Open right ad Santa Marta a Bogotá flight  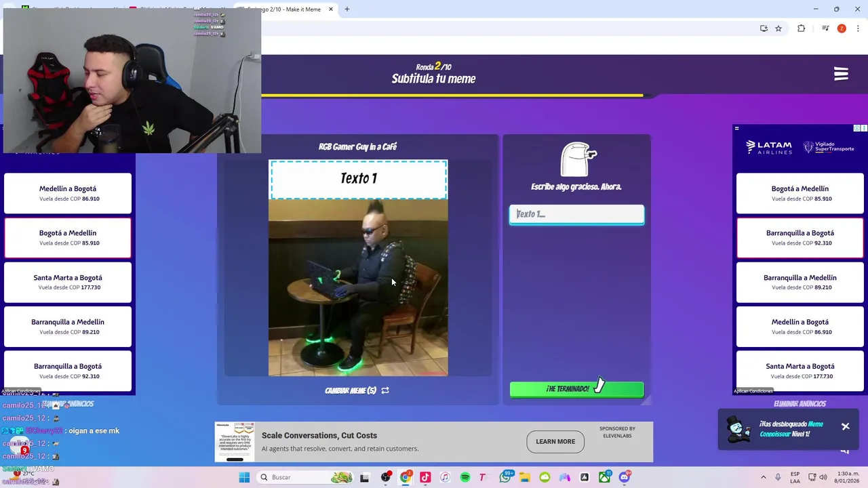click(x=800, y=371)
